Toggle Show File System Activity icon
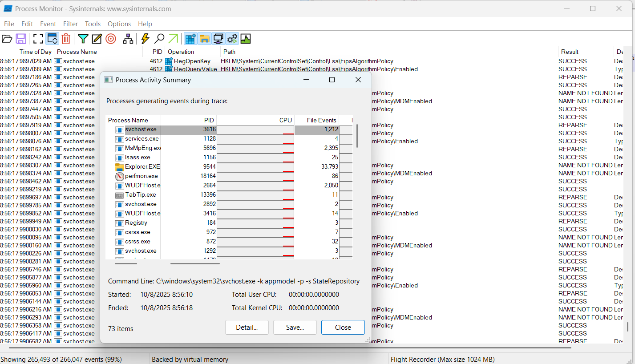Screen dimensions: 635x364 204,39
